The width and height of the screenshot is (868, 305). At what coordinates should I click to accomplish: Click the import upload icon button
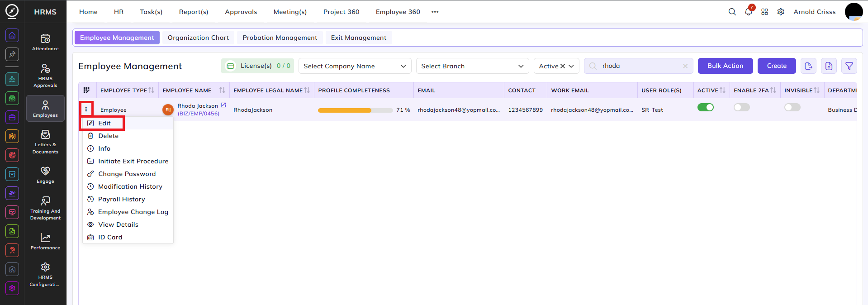pos(829,66)
